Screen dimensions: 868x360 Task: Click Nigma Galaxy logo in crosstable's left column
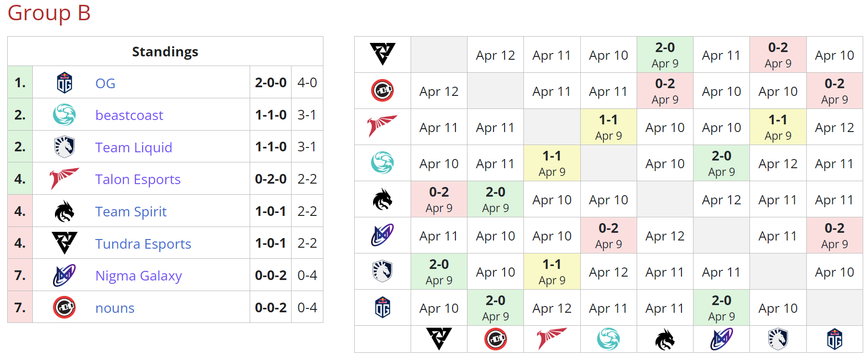383,235
